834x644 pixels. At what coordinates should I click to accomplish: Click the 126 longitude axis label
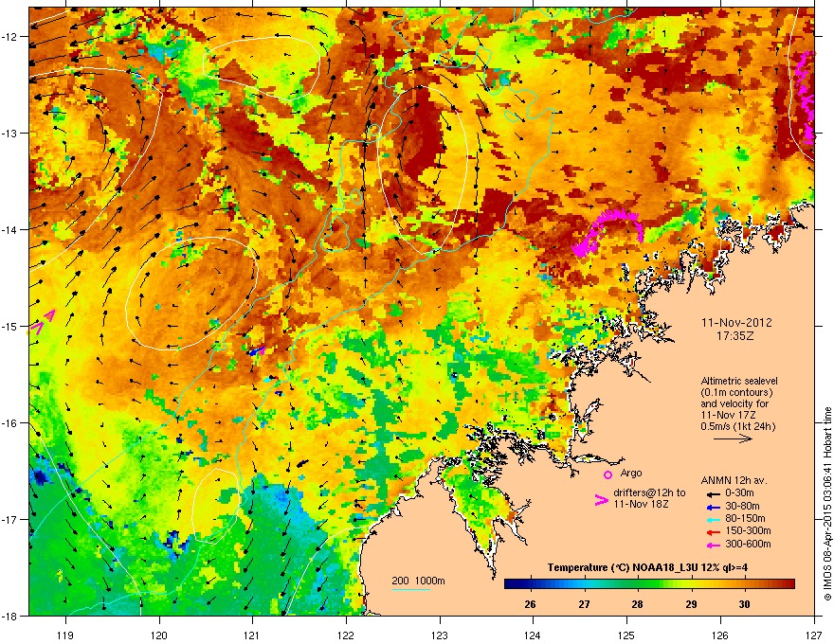[x=720, y=635]
